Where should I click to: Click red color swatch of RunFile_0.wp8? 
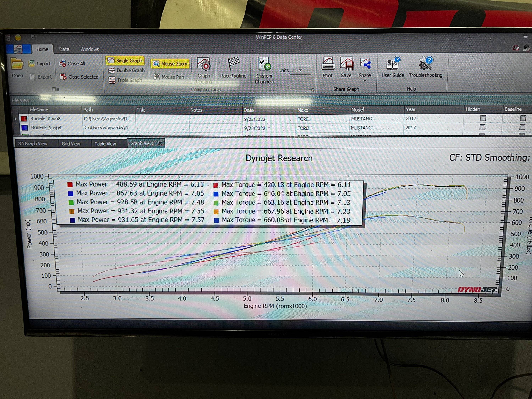(x=24, y=119)
